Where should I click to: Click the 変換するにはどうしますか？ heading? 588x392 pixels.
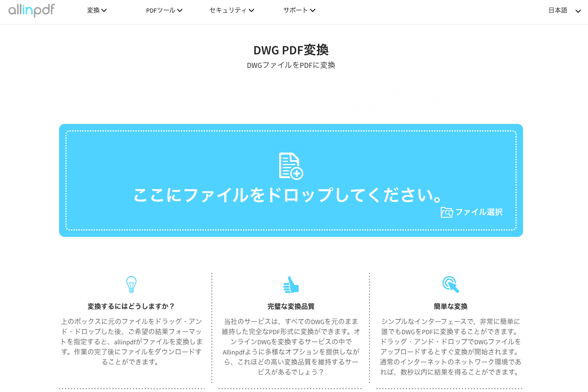pyautogui.click(x=131, y=306)
